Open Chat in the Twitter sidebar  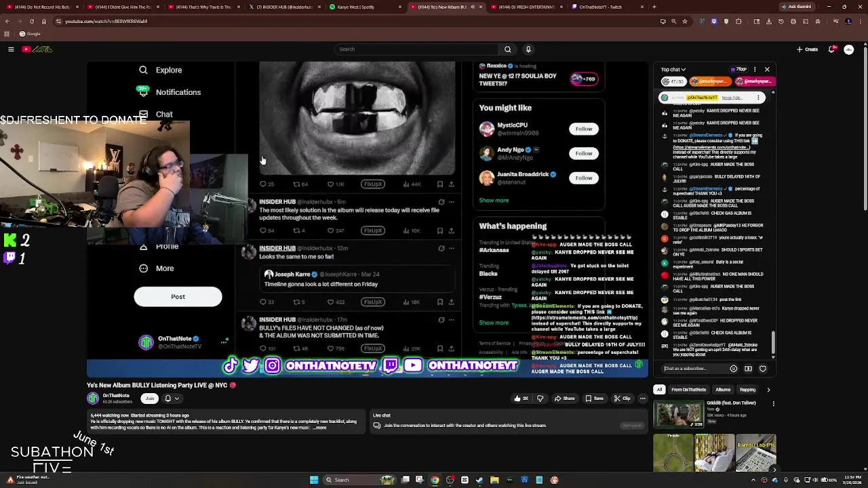coord(156,114)
